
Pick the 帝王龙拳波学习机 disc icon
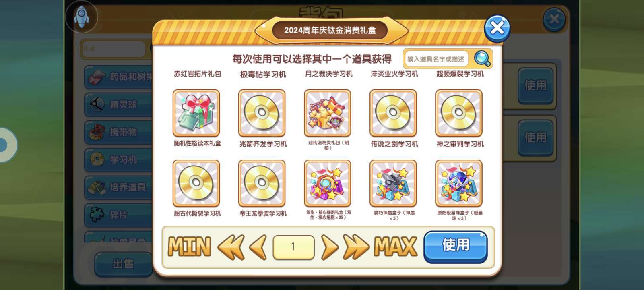point(262,183)
